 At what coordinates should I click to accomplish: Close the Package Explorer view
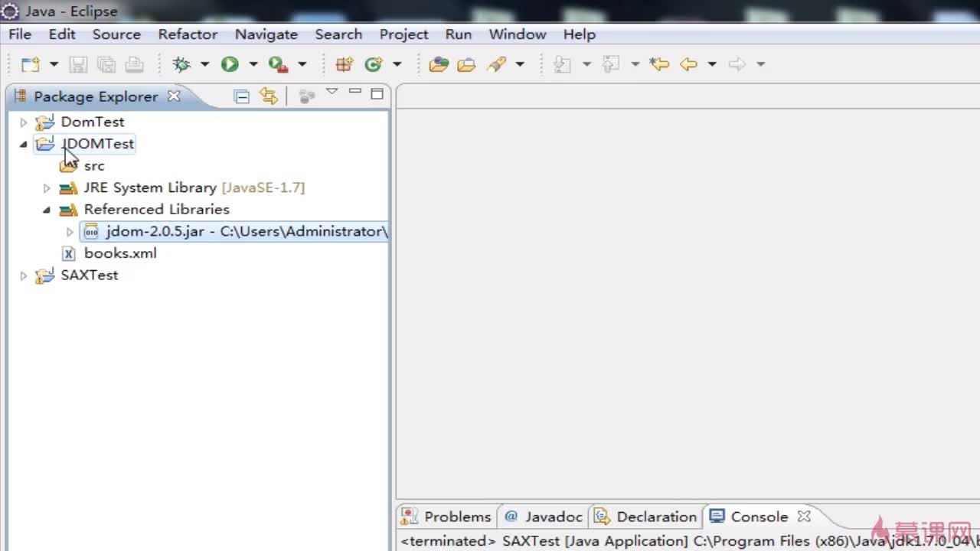tap(174, 96)
